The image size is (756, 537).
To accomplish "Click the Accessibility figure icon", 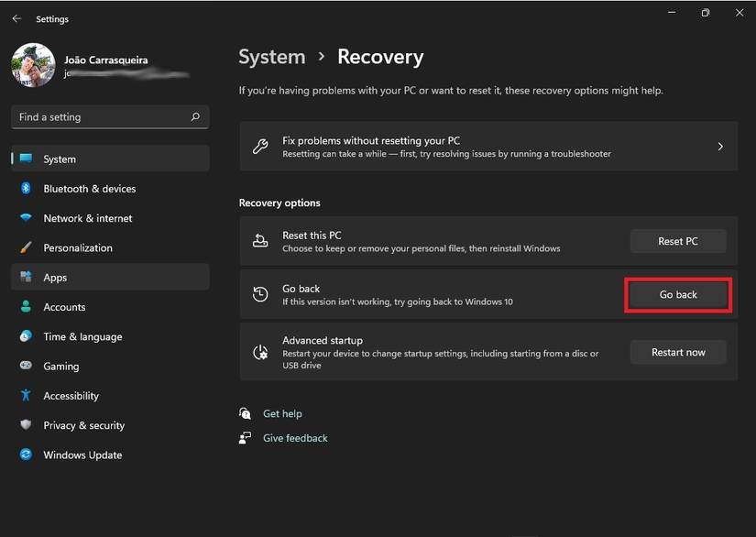I will [x=26, y=395].
